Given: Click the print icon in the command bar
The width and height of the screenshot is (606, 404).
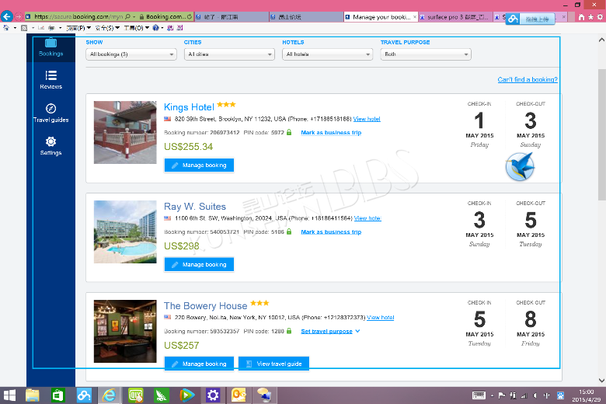Looking at the screenshot, I should [51, 28].
